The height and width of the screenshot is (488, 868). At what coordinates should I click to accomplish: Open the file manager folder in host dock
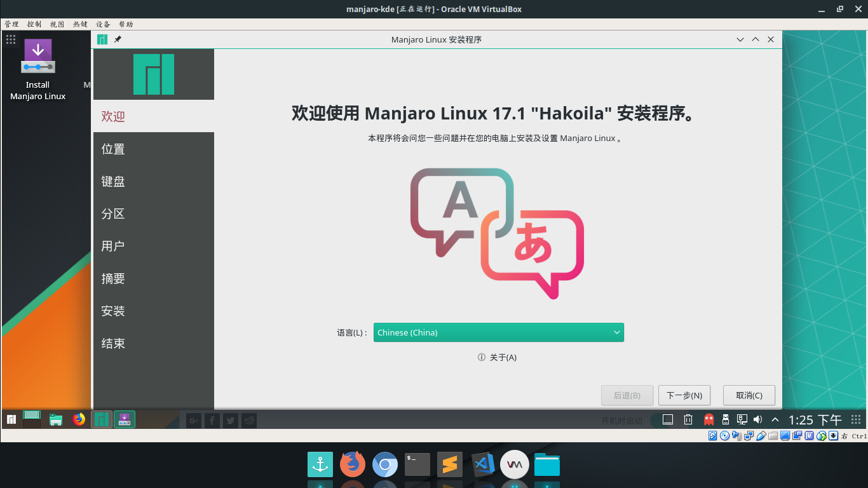[547, 464]
